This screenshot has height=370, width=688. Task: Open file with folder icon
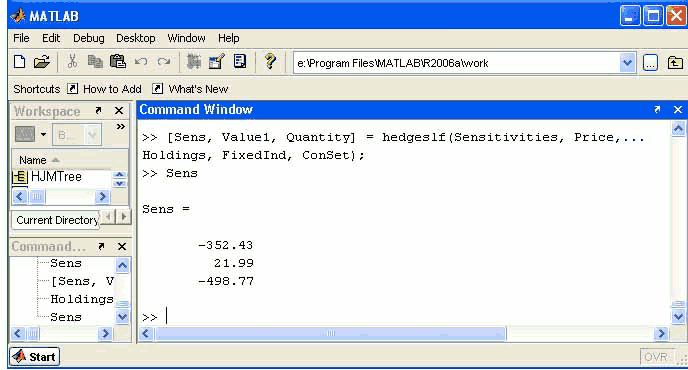point(42,61)
